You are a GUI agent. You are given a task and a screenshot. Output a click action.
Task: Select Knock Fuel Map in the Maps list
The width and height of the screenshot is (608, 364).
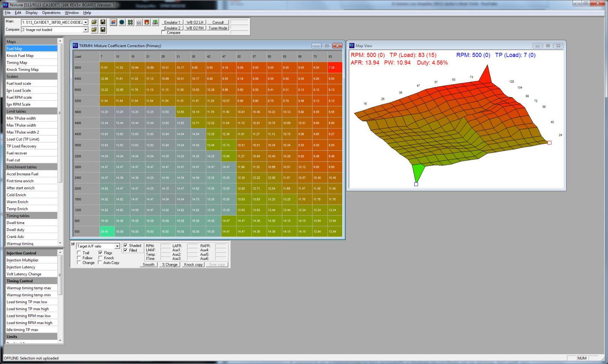[20, 55]
